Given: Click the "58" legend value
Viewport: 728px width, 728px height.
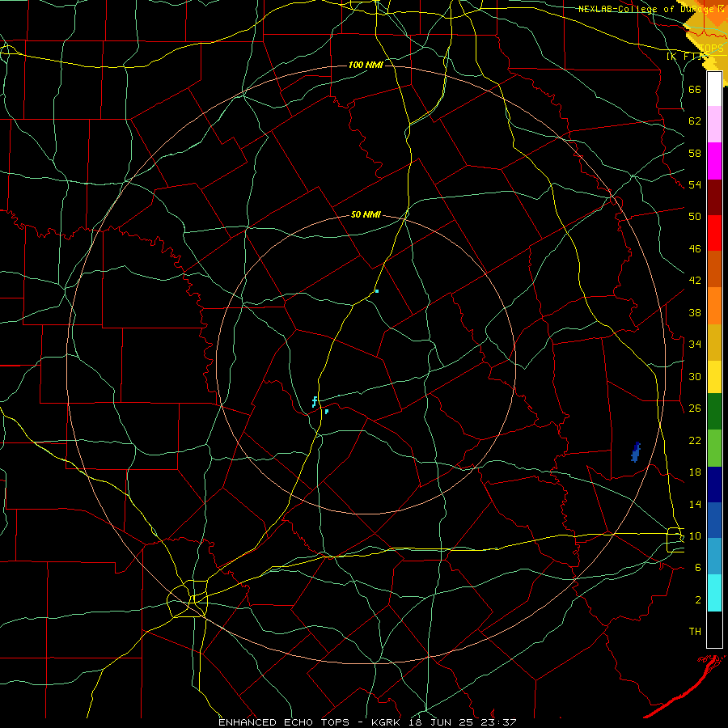Looking at the screenshot, I should pyautogui.click(x=695, y=153).
